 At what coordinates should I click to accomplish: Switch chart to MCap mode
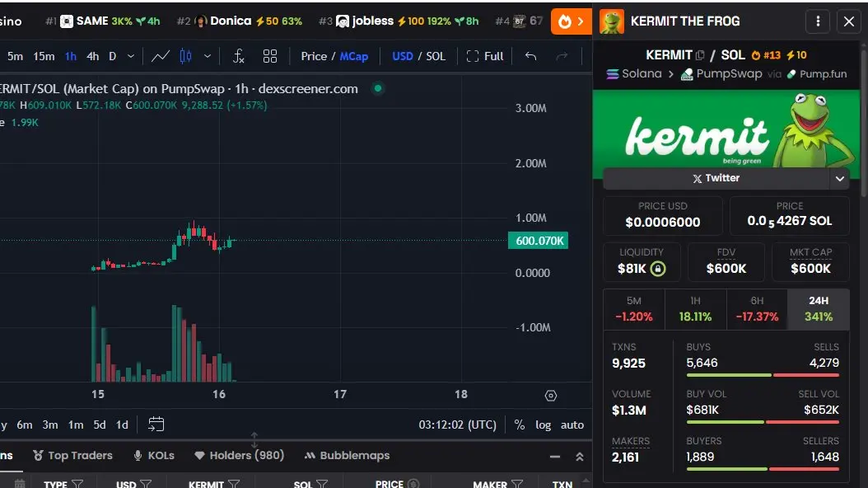pos(354,56)
